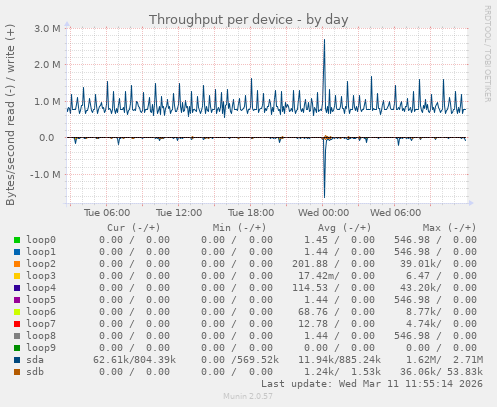Select the loop1 legend label

coord(41,252)
